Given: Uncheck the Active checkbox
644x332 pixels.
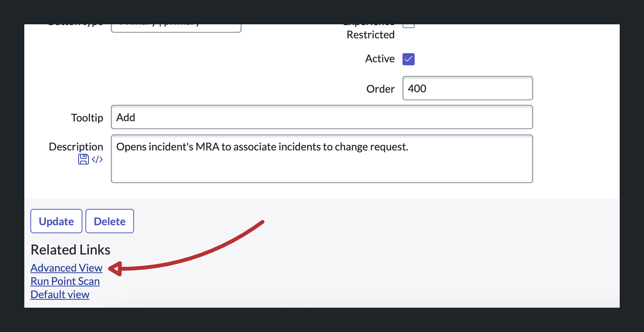Looking at the screenshot, I should click(409, 59).
